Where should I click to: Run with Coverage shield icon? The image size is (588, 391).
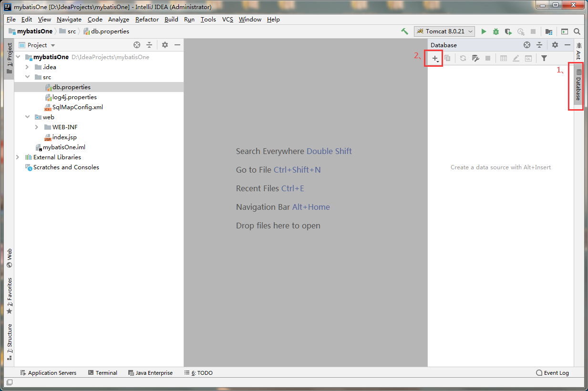[508, 31]
